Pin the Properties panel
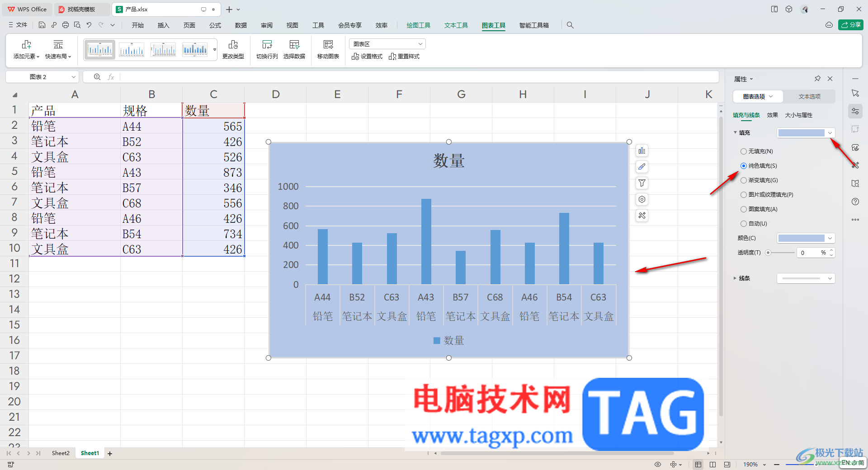 point(817,79)
